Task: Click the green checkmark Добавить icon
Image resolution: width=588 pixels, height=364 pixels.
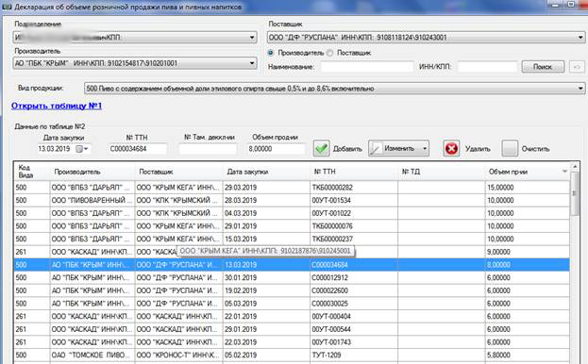Action: (322, 149)
